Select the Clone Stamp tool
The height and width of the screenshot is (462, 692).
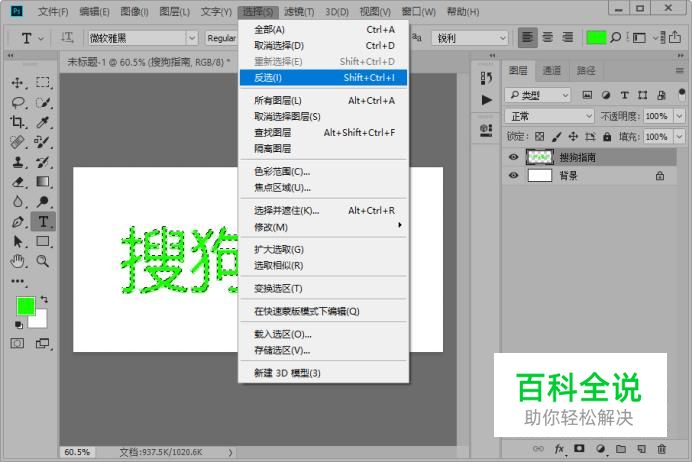click(x=18, y=162)
